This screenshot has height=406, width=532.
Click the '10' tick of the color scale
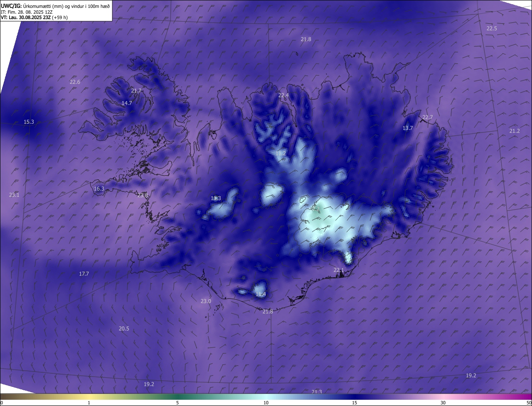[266, 403]
